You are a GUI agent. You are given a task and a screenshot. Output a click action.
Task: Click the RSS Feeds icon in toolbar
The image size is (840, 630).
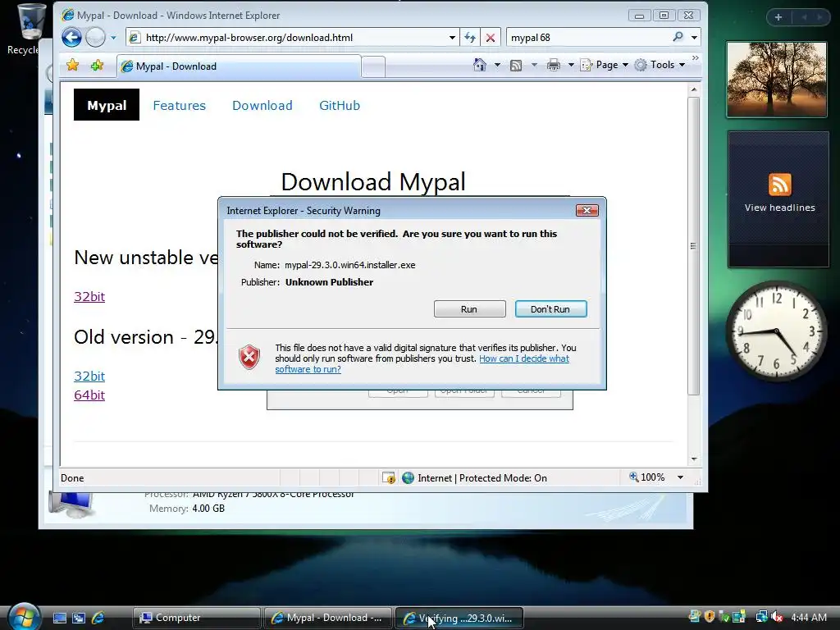[x=516, y=66]
